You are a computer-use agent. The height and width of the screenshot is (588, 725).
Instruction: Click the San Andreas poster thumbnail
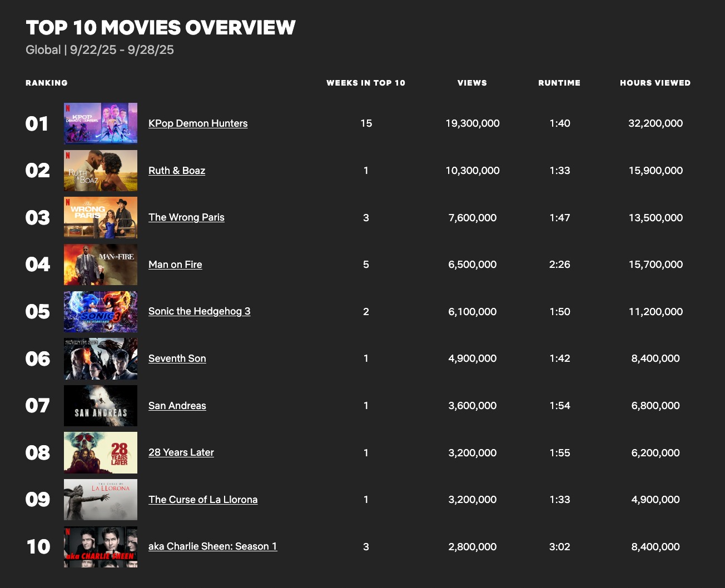point(101,406)
